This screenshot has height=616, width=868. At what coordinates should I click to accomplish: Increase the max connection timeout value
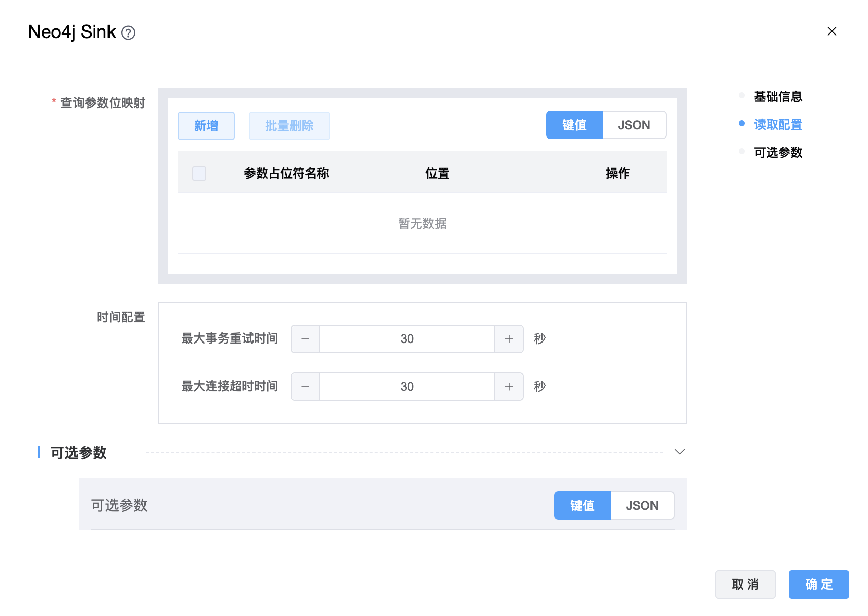(509, 387)
